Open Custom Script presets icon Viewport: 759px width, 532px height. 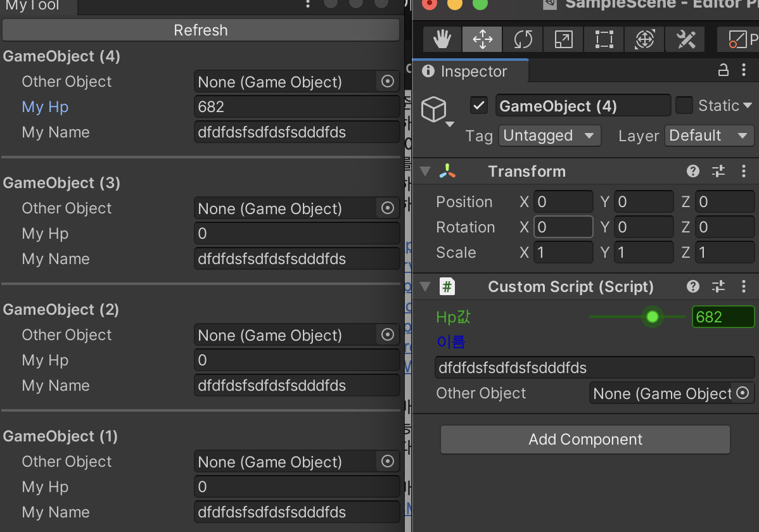[x=718, y=286]
